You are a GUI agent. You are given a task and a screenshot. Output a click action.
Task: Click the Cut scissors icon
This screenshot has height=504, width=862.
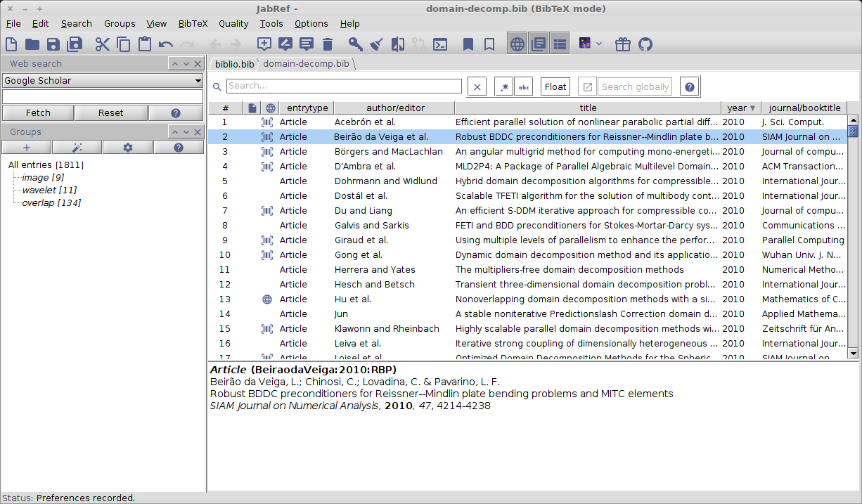coord(103,44)
